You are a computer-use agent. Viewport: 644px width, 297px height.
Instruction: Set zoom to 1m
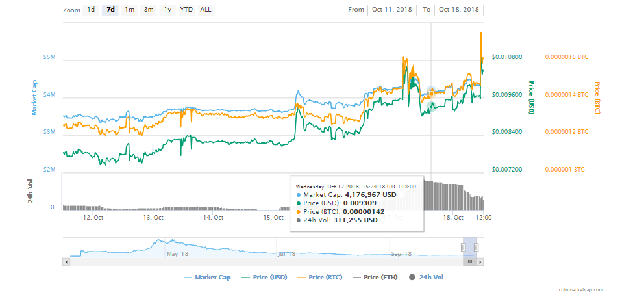[130, 10]
